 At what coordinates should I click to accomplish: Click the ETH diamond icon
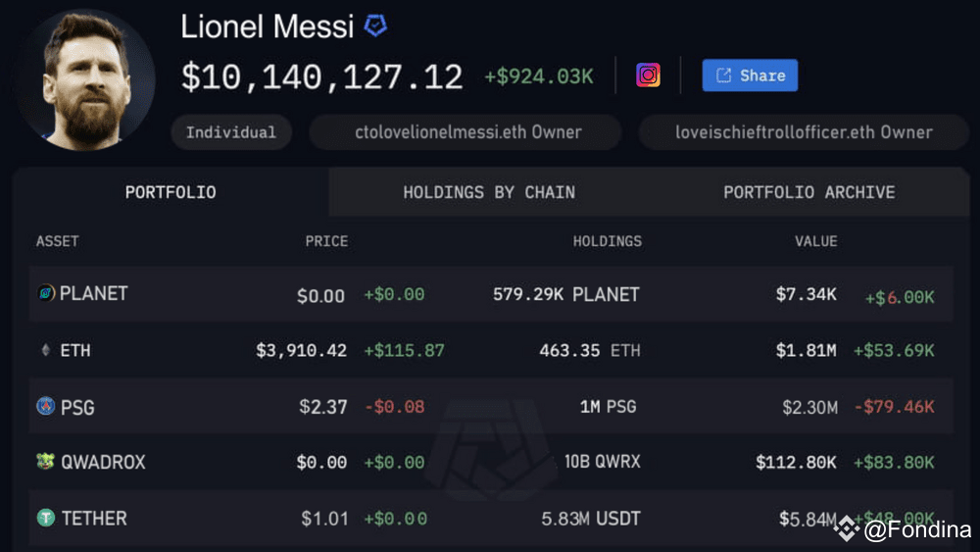click(45, 350)
